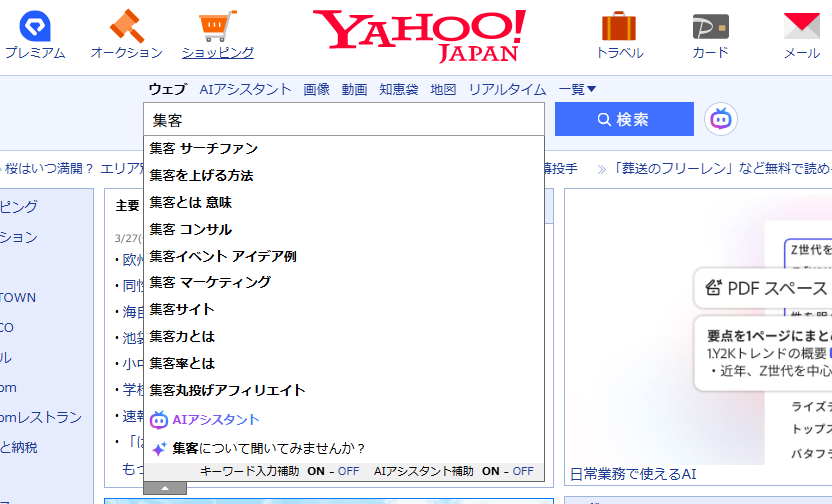Switch to the 知恵袋 search tab
This screenshot has width=832, height=504.
pos(398,89)
